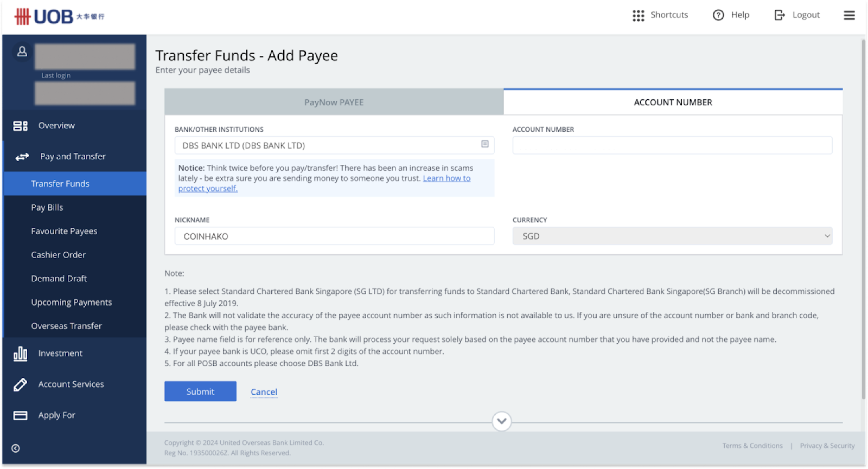Screen dimensions: 868x469
Task: Open 'Learn how to protect yourself' link
Action: pos(446,178)
